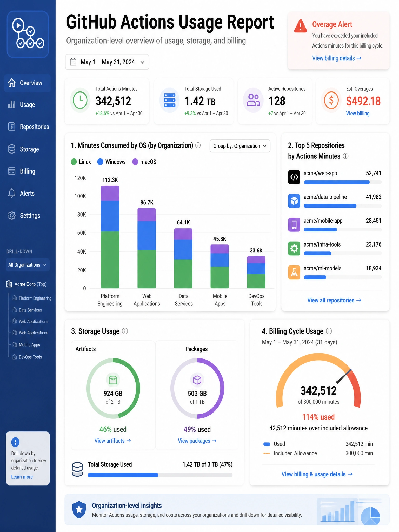Open the View artifacts link
This screenshot has width=399, height=532.
113,441
